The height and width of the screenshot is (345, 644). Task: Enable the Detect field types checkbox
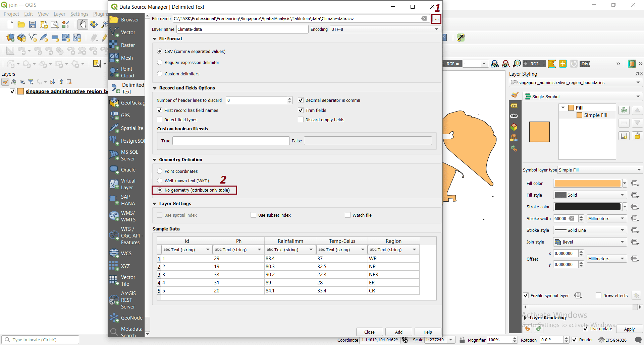click(x=159, y=119)
